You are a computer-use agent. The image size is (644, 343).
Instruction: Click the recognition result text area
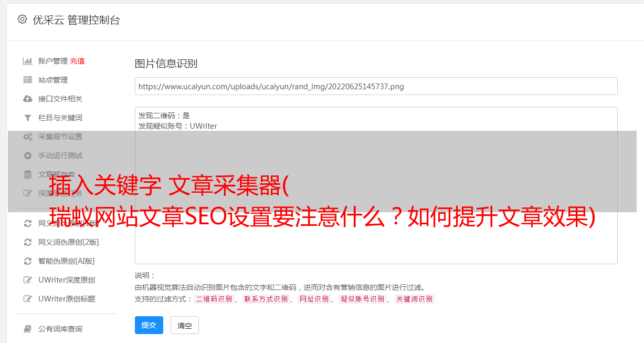click(376, 185)
